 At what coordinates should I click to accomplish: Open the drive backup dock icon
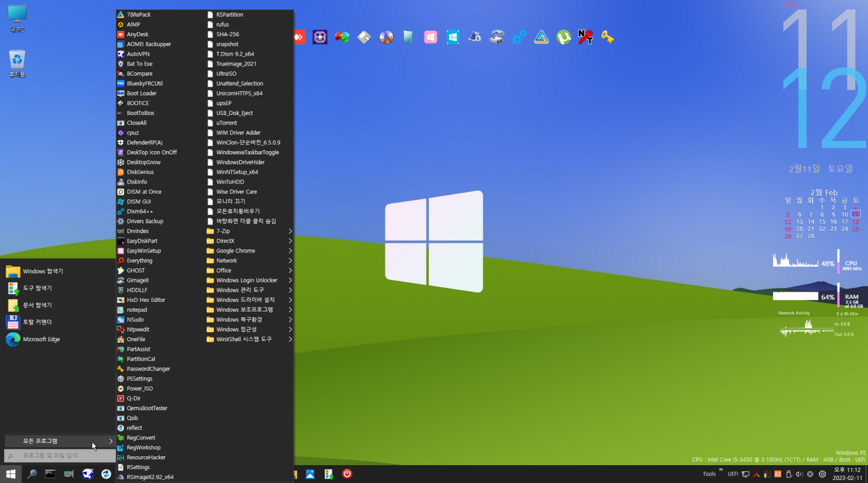click(497, 37)
